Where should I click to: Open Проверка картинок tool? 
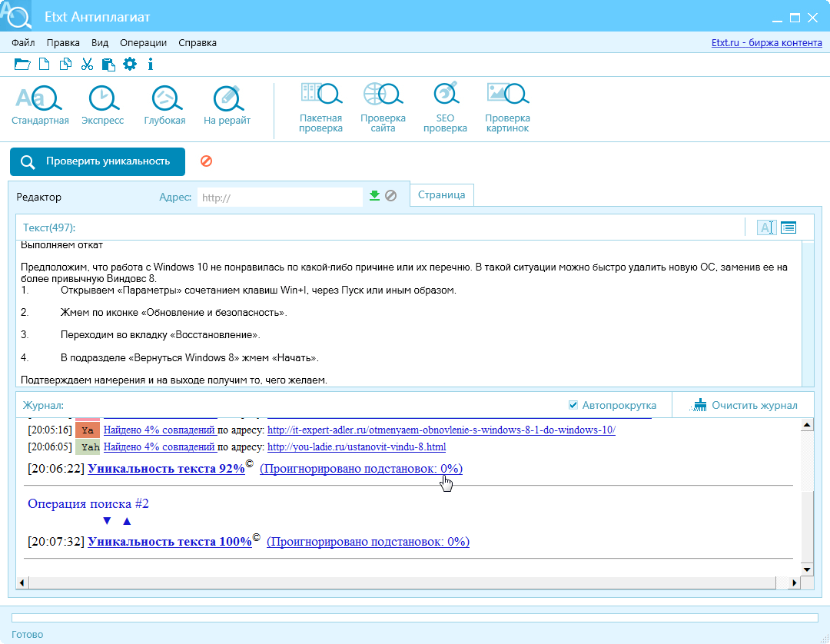tap(508, 108)
